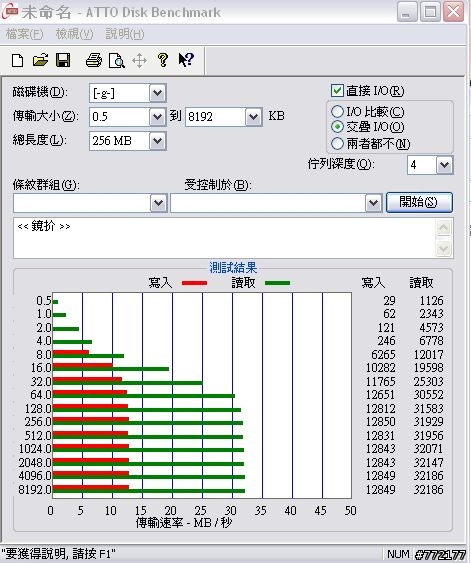Open the 條紋群組(G) dropdown

tap(159, 203)
